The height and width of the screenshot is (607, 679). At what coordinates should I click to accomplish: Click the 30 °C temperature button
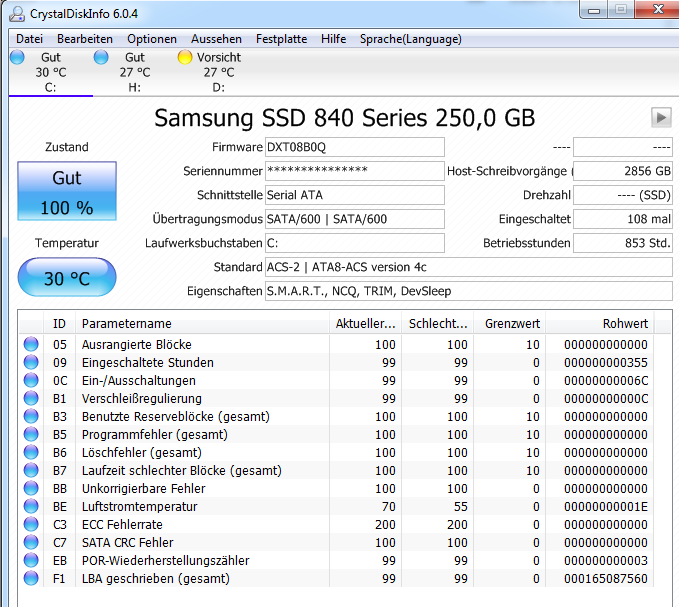[x=67, y=278]
